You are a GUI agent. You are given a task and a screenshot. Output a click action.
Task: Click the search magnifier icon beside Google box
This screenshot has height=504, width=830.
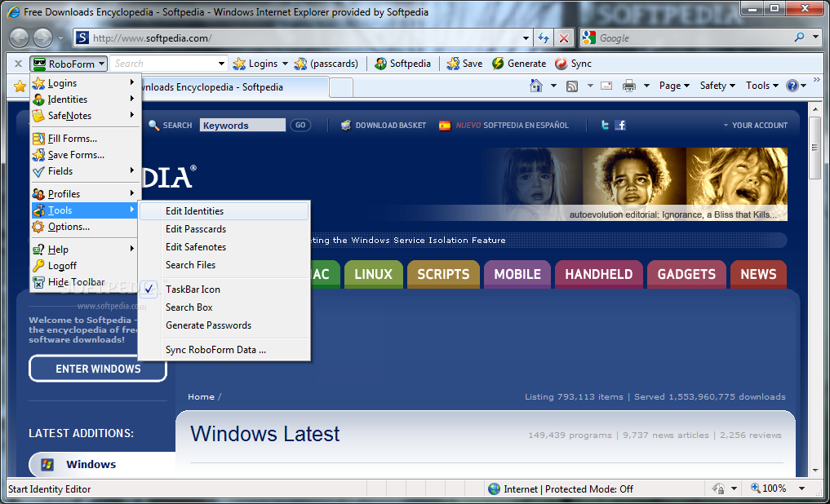coord(799,38)
